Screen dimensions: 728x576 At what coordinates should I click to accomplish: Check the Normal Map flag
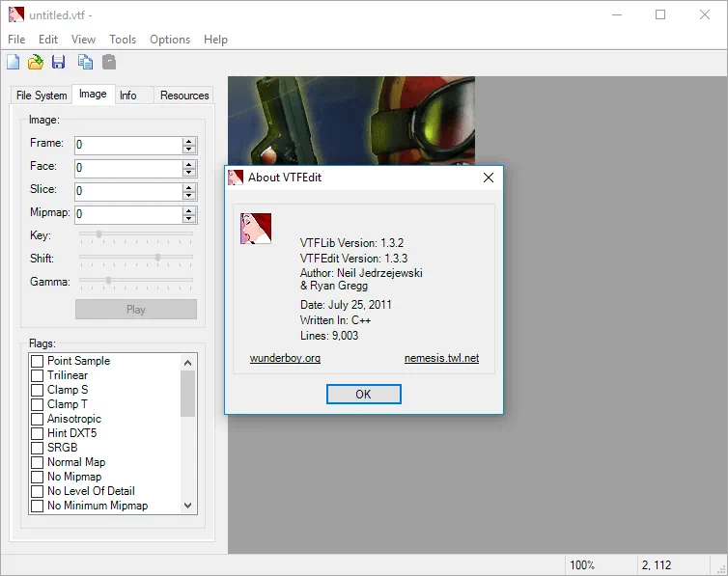tap(38, 462)
